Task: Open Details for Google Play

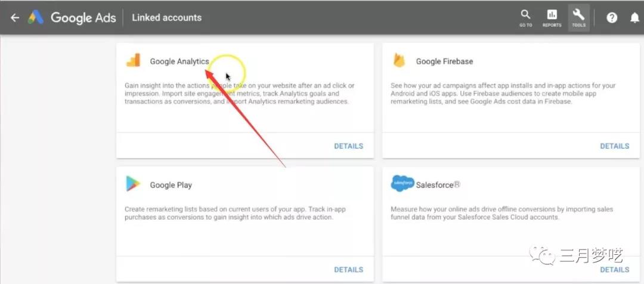Action: (x=348, y=270)
